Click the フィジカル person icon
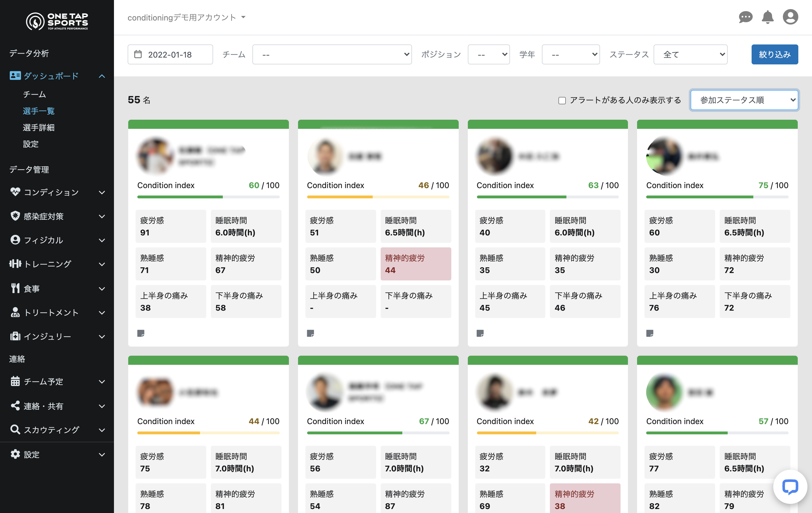This screenshot has height=513, width=812. [15, 240]
